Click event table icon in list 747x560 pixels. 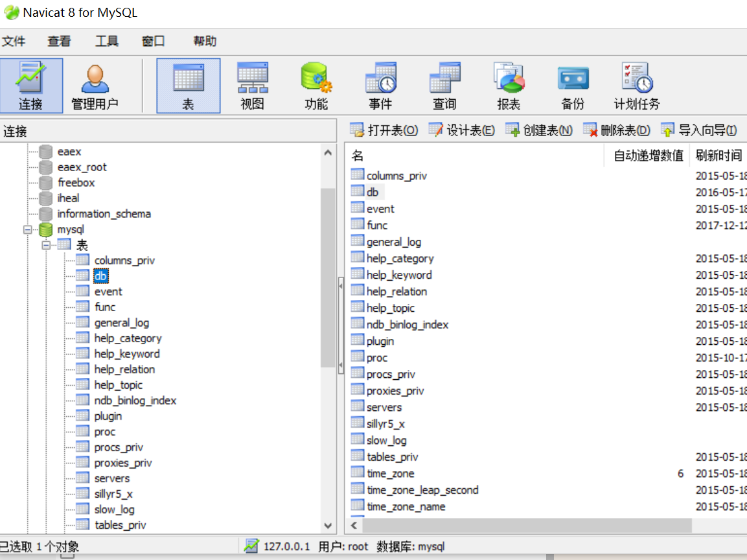[x=357, y=207]
